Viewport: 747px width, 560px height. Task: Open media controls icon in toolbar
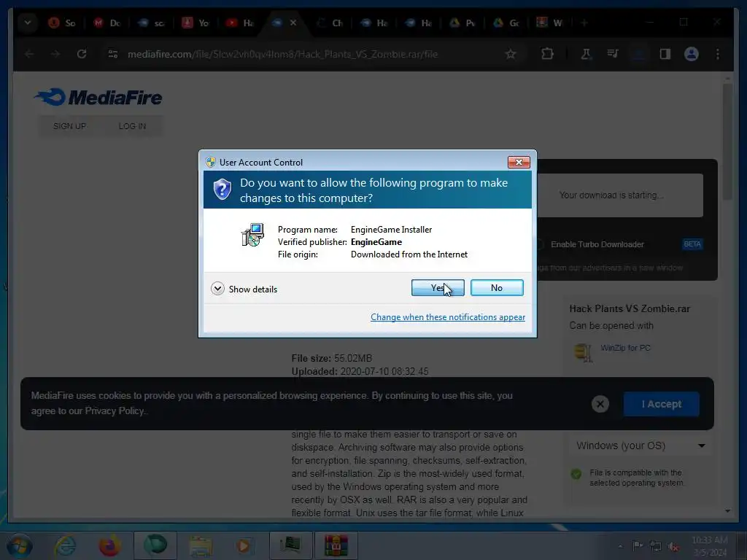pos(613,54)
